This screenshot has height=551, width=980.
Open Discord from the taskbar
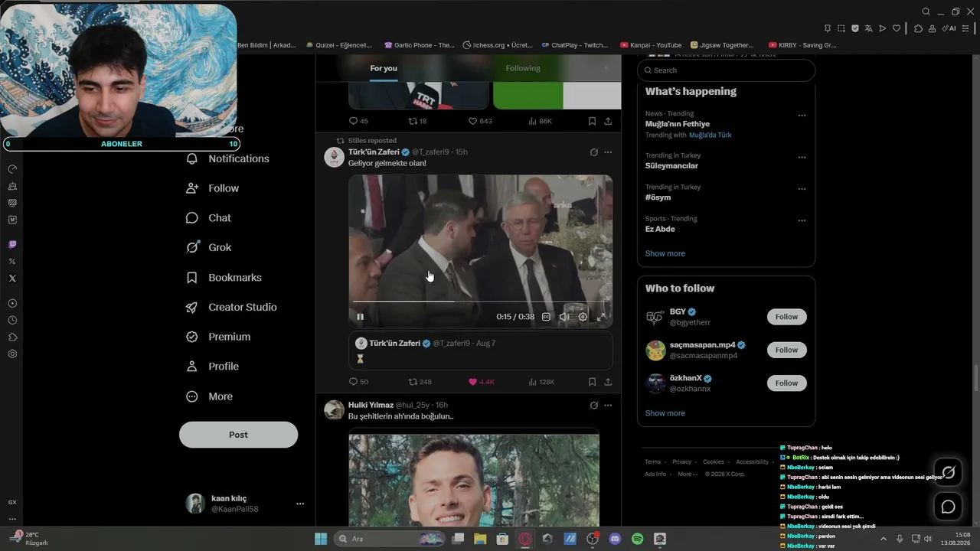[615, 539]
